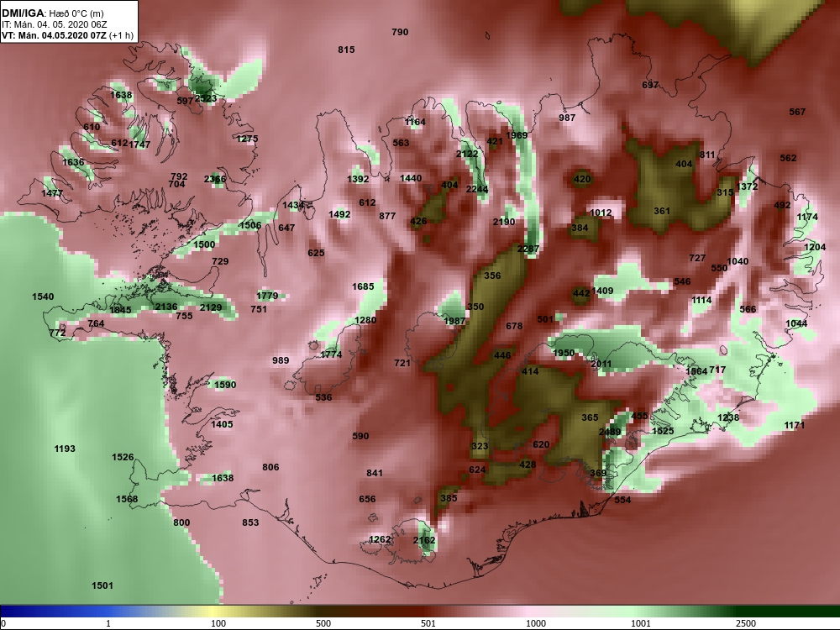Click the map value 356
Image resolution: width=840 pixels, height=630 pixels.
[492, 276]
